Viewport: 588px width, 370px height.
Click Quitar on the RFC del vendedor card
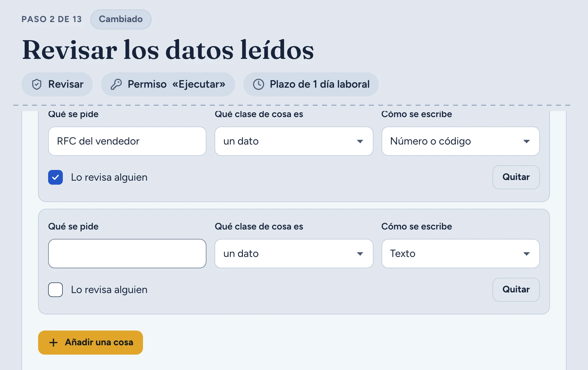(x=516, y=177)
